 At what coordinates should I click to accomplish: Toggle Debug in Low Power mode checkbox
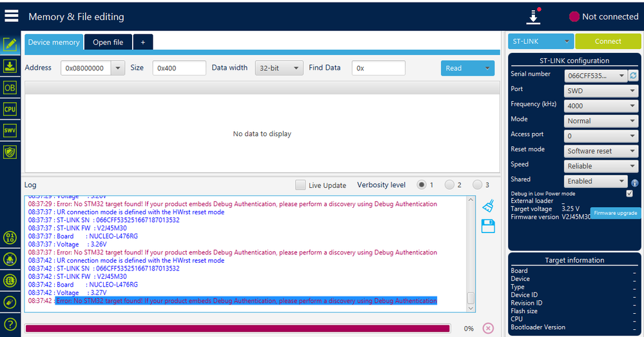click(x=629, y=194)
